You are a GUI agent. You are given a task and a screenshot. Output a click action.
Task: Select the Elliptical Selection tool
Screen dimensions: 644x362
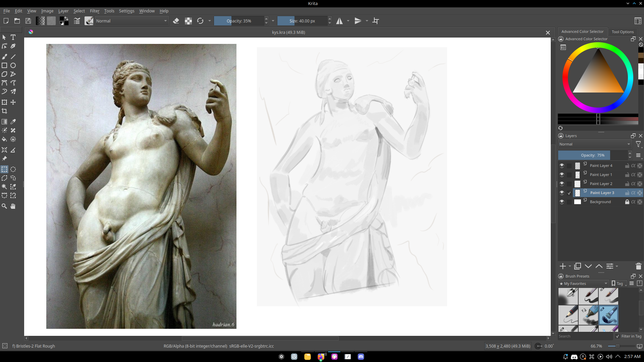(x=13, y=169)
